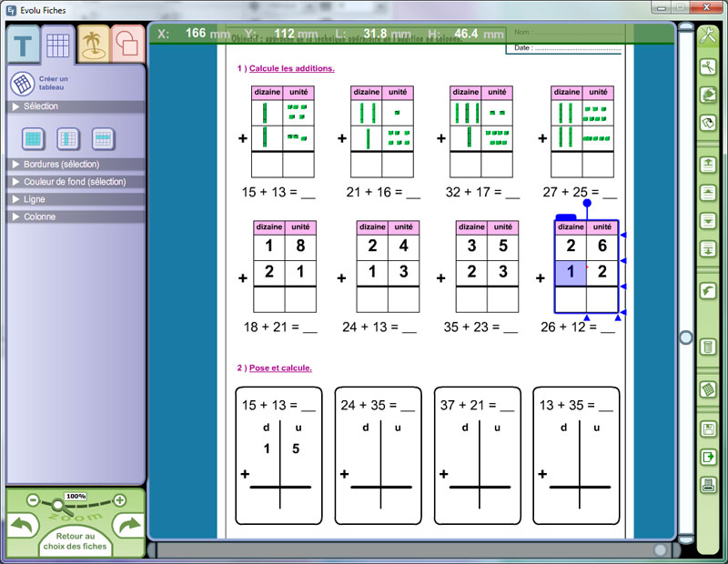Click Retour au choix des fiches
The image size is (728, 564).
(76, 542)
